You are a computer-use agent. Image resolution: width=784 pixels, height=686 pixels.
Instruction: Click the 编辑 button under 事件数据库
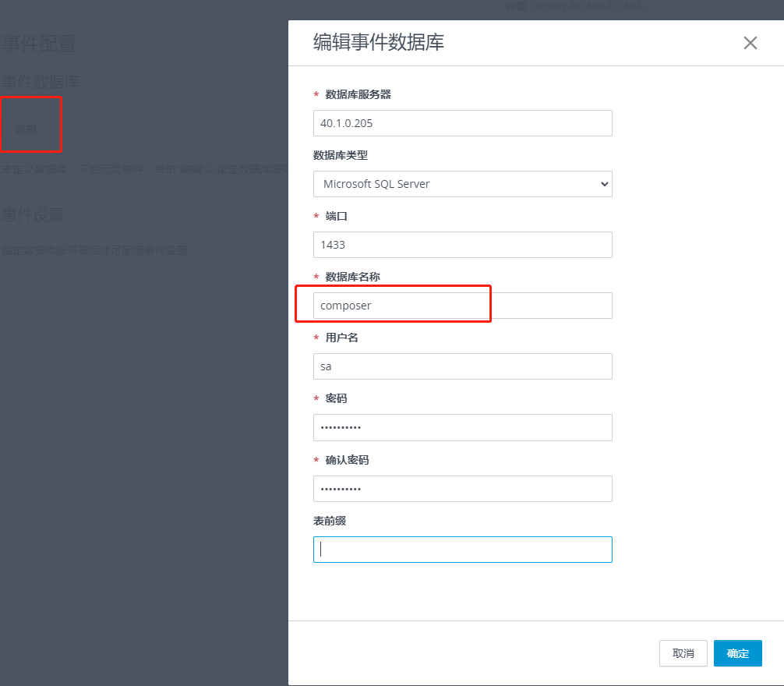pos(26,129)
